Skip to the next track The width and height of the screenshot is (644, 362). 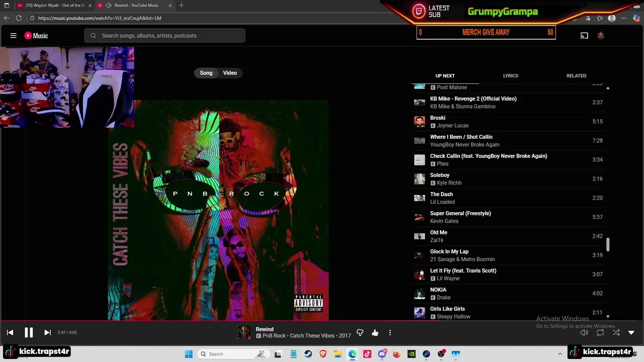point(47,332)
